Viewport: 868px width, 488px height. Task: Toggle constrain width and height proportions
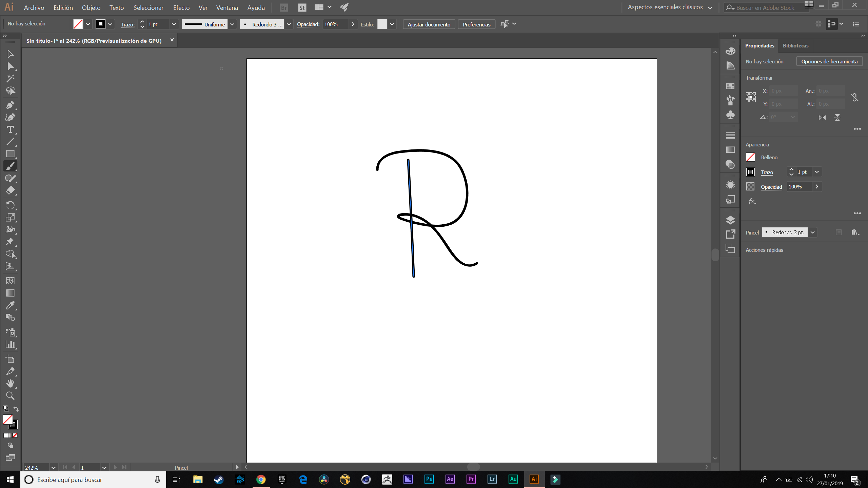coord(854,98)
